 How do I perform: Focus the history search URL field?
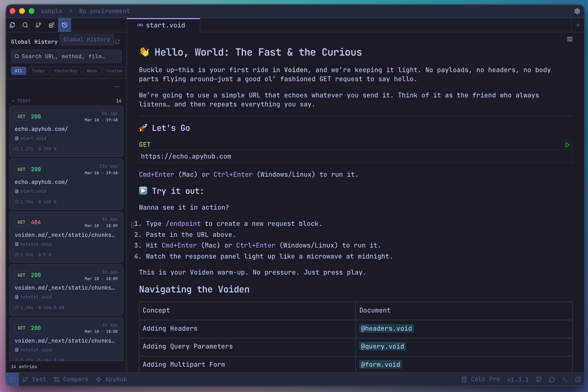tap(66, 57)
